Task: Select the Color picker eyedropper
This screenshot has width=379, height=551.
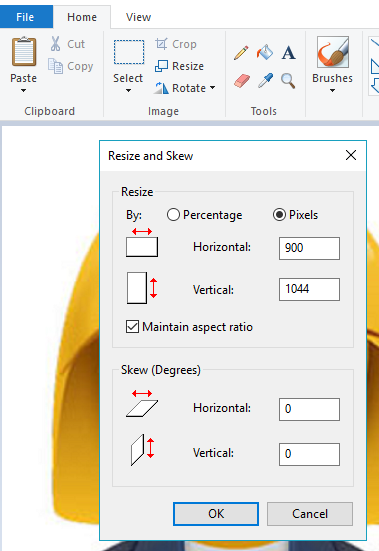Action: tap(265, 80)
